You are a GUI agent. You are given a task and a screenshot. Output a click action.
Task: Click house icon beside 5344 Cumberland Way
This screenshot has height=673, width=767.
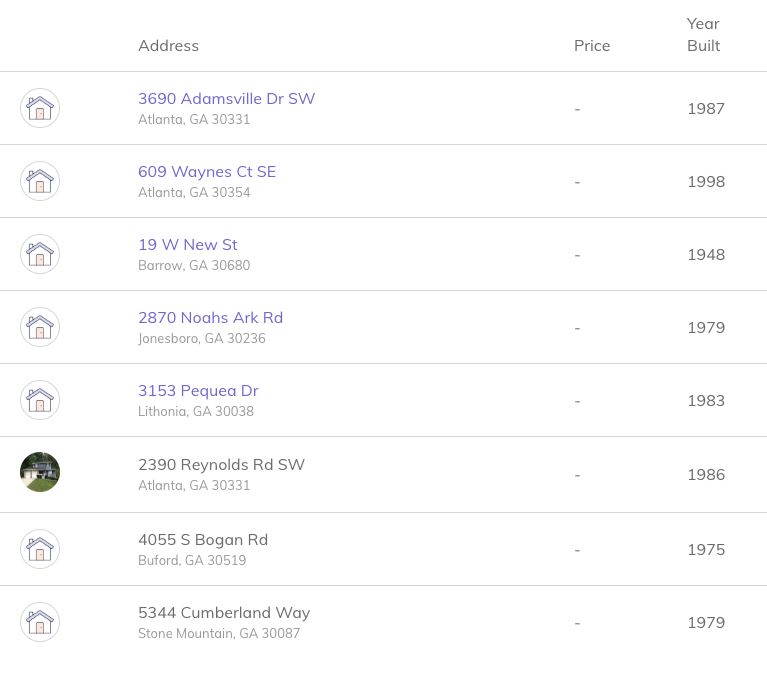click(40, 622)
